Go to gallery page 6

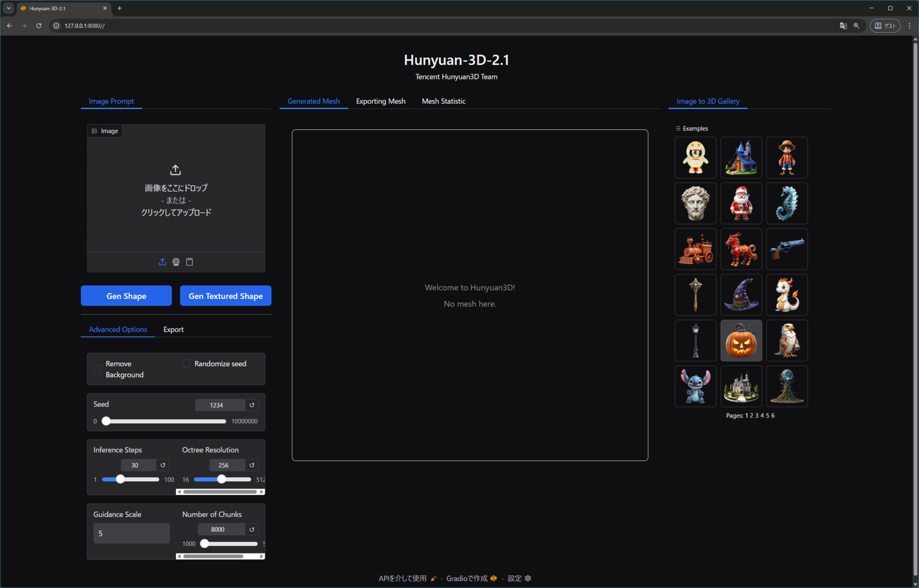click(x=773, y=416)
